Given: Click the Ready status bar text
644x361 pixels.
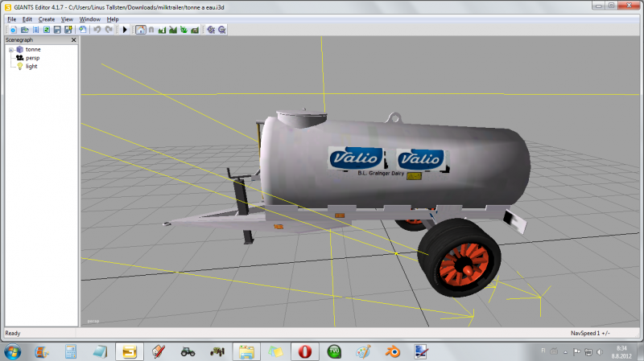Looking at the screenshot, I should 13,333.
